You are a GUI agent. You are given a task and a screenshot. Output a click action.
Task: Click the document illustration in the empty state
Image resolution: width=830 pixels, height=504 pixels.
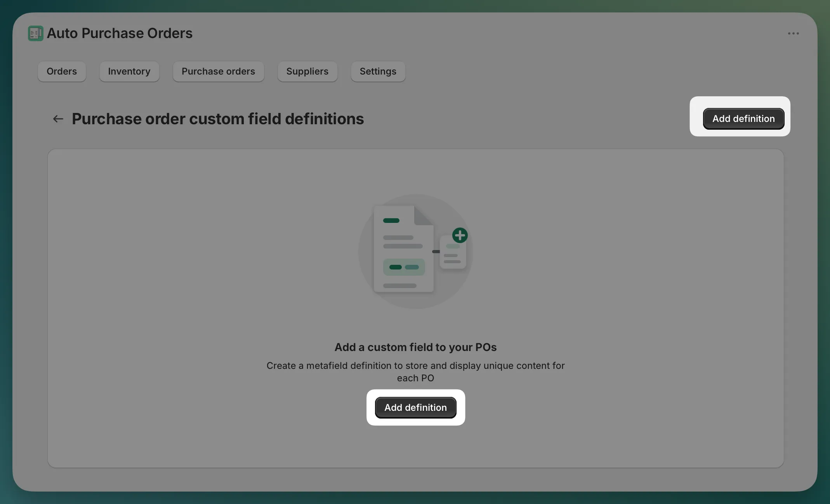pyautogui.click(x=415, y=252)
